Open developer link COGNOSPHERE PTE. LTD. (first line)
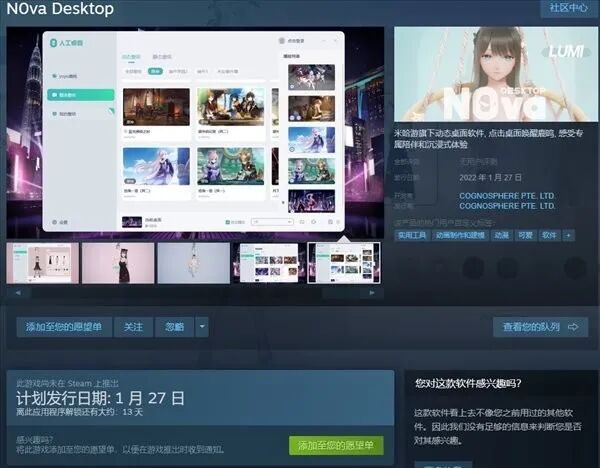600x468 pixels. click(x=507, y=196)
